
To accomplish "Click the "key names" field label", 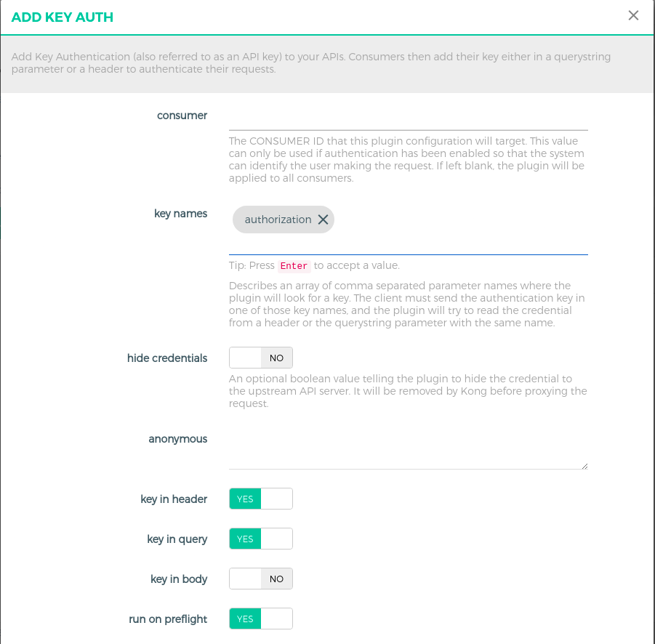I will pyautogui.click(x=180, y=214).
